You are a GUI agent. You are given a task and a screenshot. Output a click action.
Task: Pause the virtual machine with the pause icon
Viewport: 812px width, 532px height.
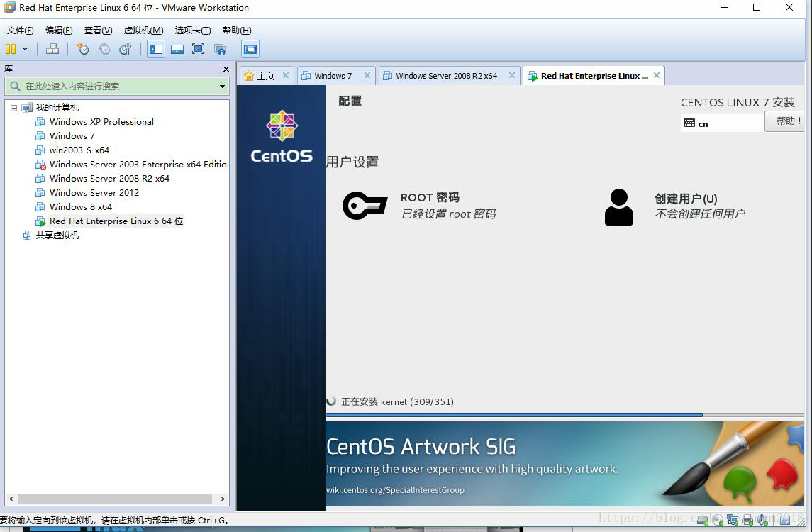(11, 49)
